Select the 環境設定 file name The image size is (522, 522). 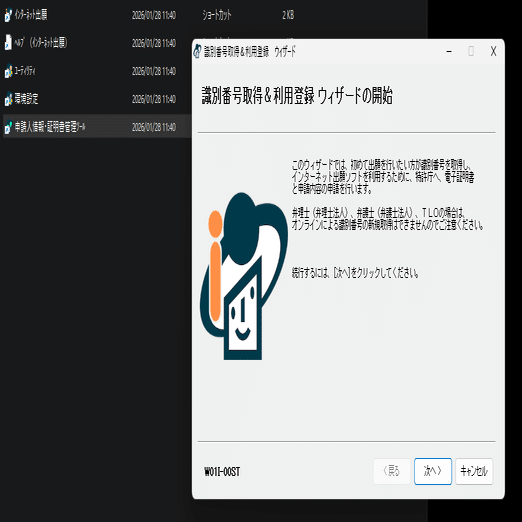coord(26,99)
